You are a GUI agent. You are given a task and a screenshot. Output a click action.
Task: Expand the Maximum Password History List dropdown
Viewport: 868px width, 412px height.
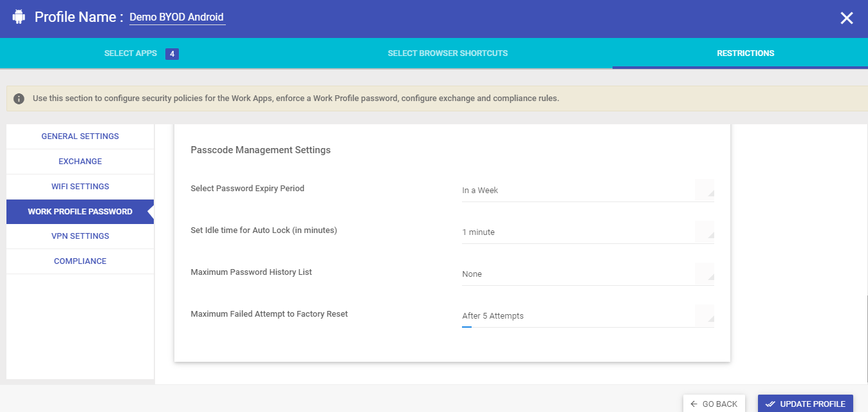click(588, 274)
